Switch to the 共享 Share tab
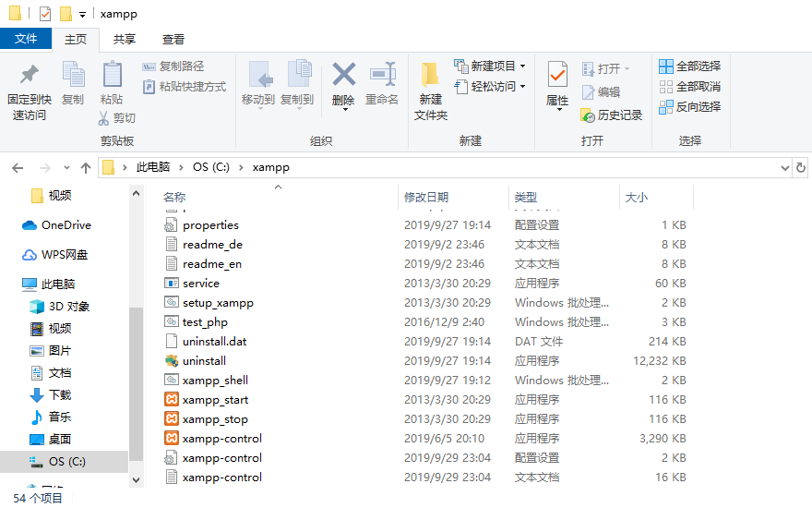Image resolution: width=812 pixels, height=508 pixels. pos(125,40)
